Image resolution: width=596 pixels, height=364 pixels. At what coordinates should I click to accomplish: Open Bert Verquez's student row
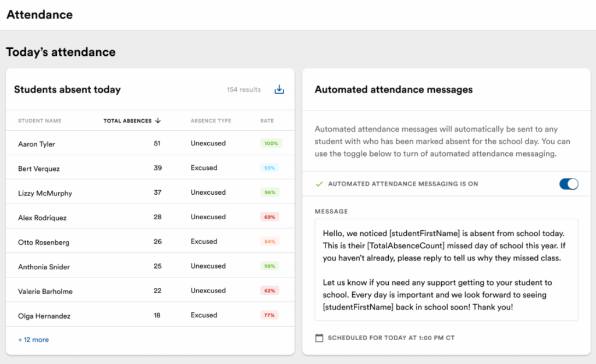(x=39, y=169)
